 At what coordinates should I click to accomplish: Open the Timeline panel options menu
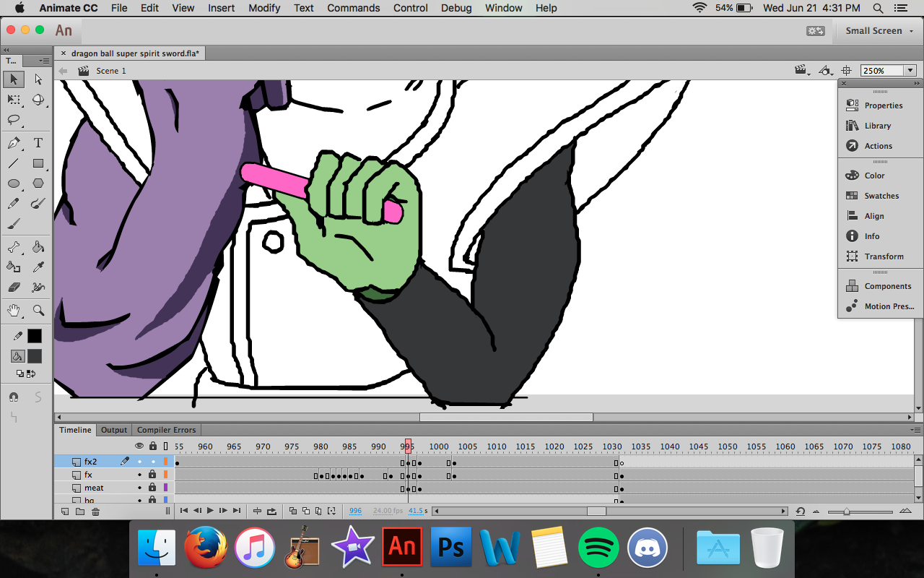pos(916,430)
